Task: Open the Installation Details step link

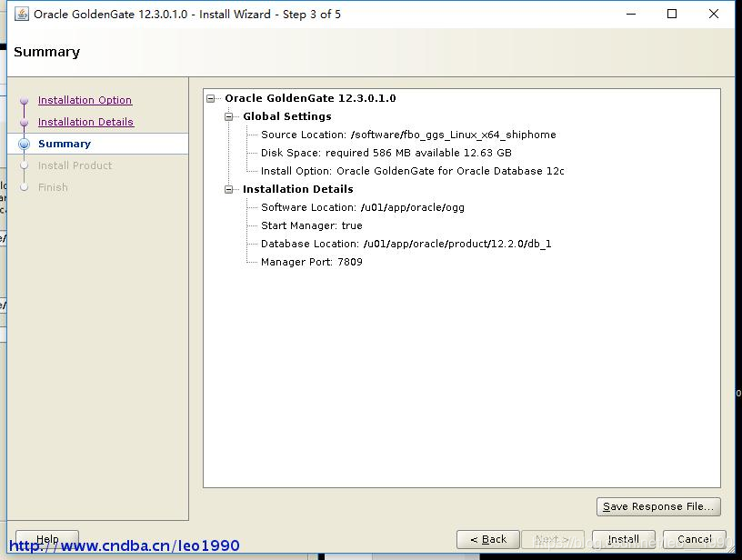Action: click(x=86, y=122)
